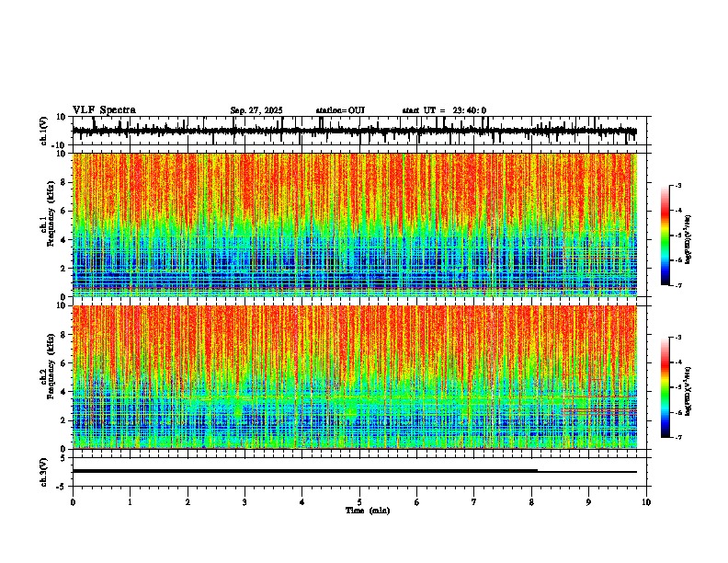This screenshot has height=563, width=728.
Task: Click the ch.1 spectrogram color bar
Action: (x=665, y=236)
